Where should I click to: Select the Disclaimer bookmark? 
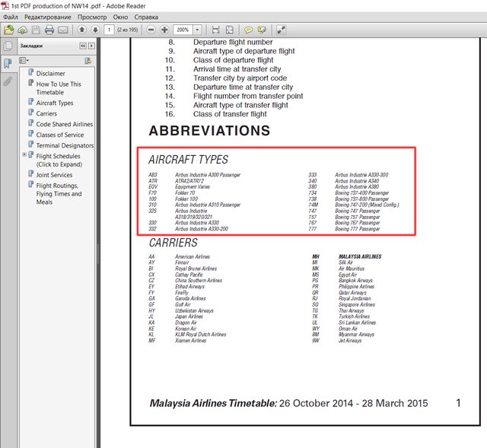(x=51, y=74)
